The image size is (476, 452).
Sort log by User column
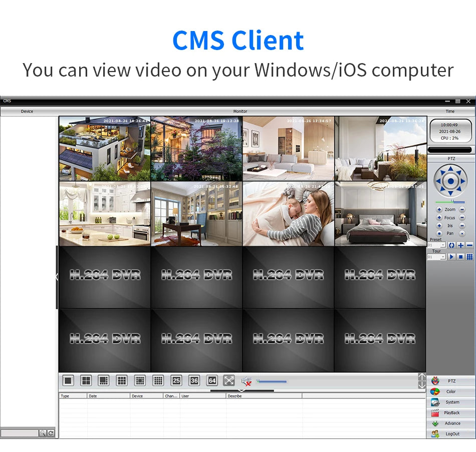(x=203, y=396)
